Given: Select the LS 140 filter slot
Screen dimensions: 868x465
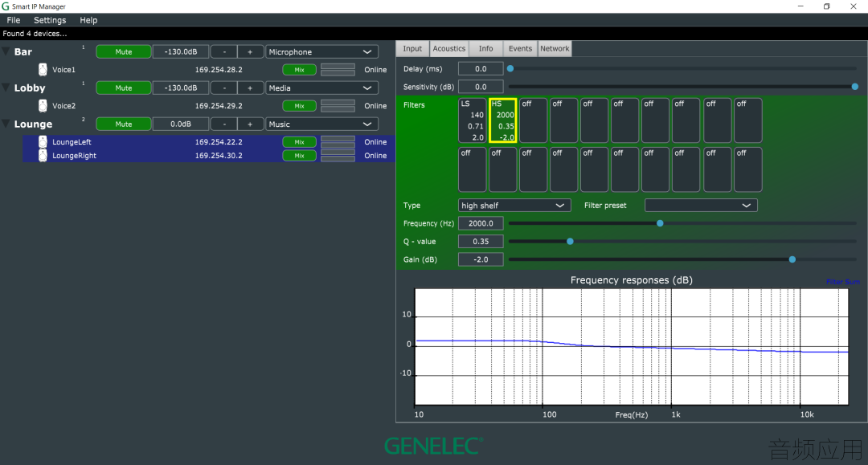Looking at the screenshot, I should click(473, 120).
